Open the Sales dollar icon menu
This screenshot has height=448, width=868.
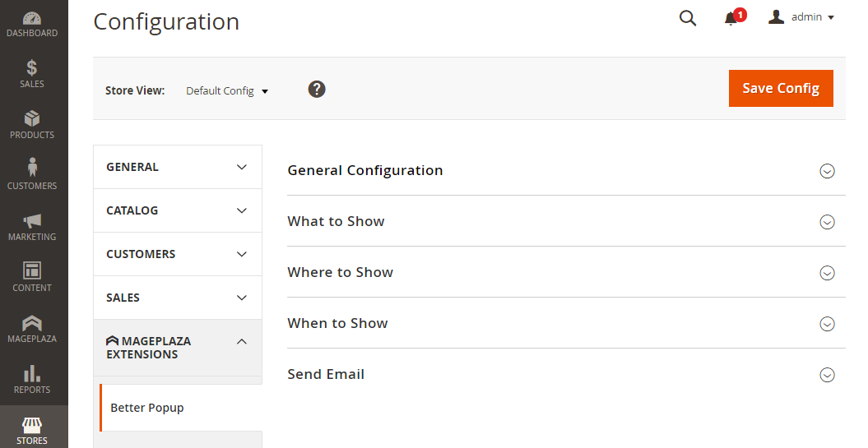[x=32, y=68]
